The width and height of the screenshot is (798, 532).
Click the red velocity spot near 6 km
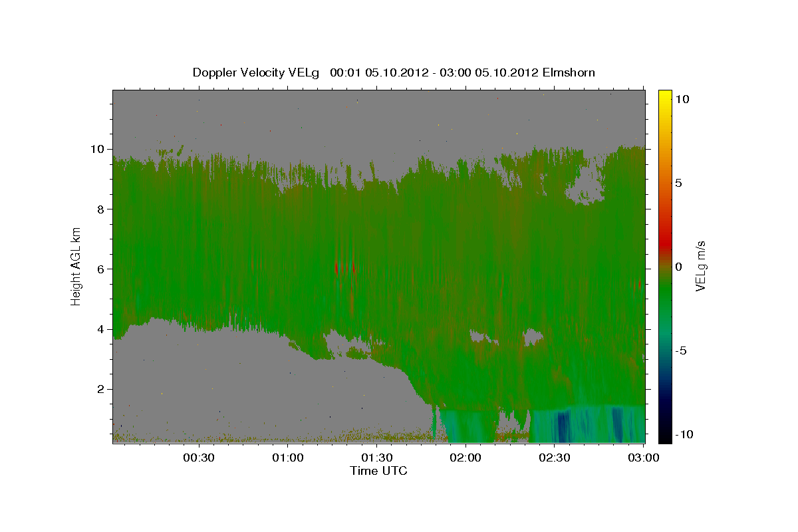336,268
